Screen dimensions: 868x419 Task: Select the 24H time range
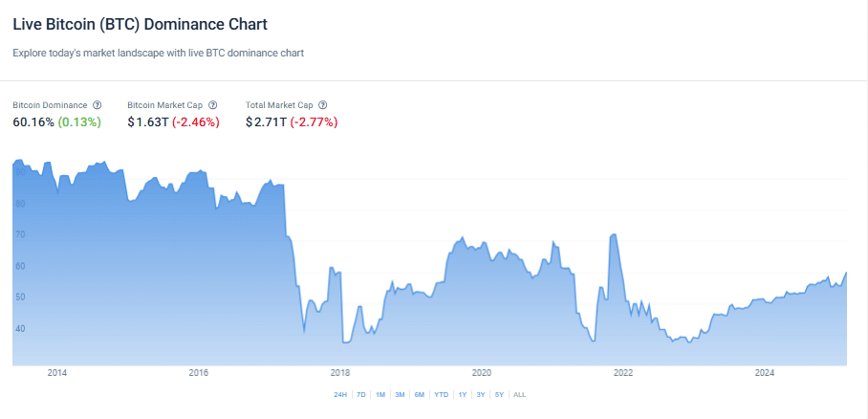pos(340,394)
